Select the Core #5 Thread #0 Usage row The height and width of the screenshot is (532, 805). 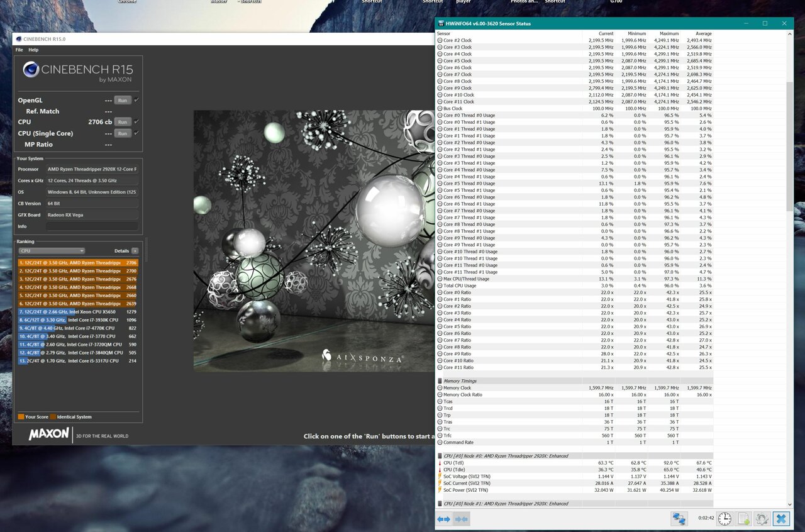[x=575, y=184]
